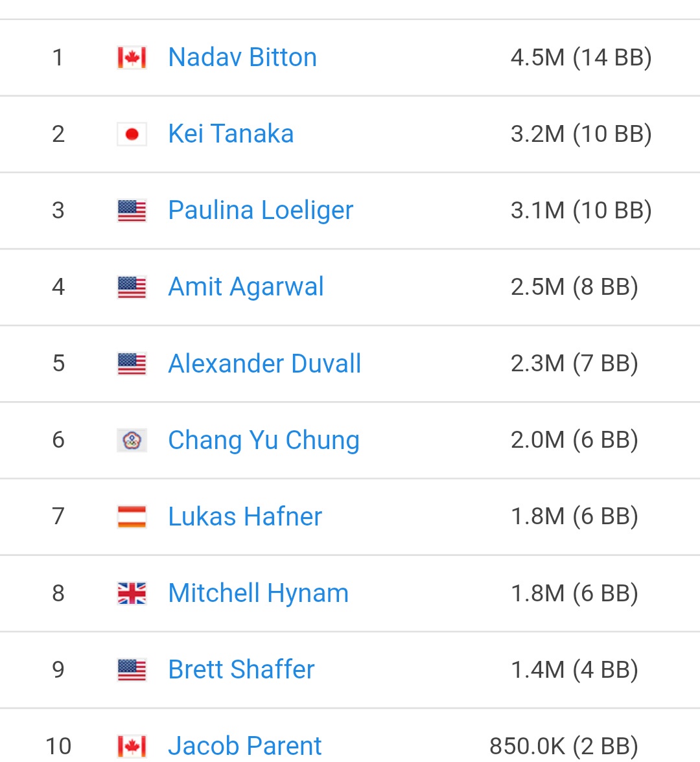This screenshot has width=700, height=762.
Task: Click the US flag beside Paulina Loeliger
Action: (132, 211)
